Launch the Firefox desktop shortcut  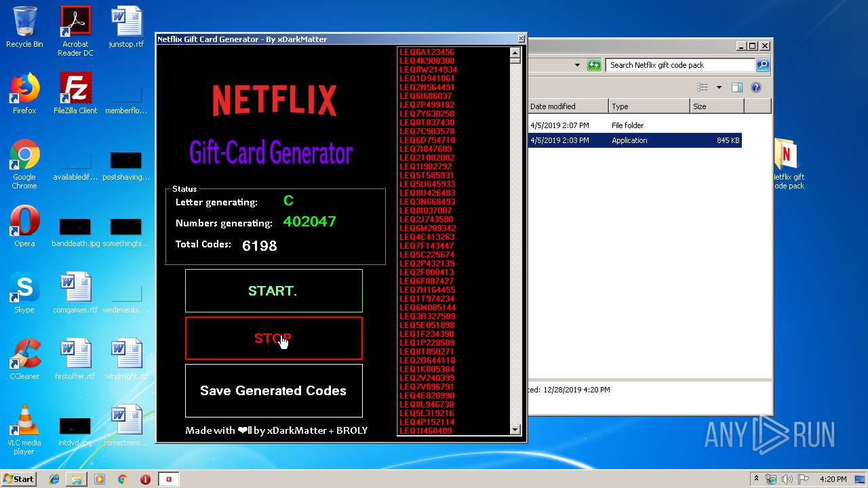point(24,93)
